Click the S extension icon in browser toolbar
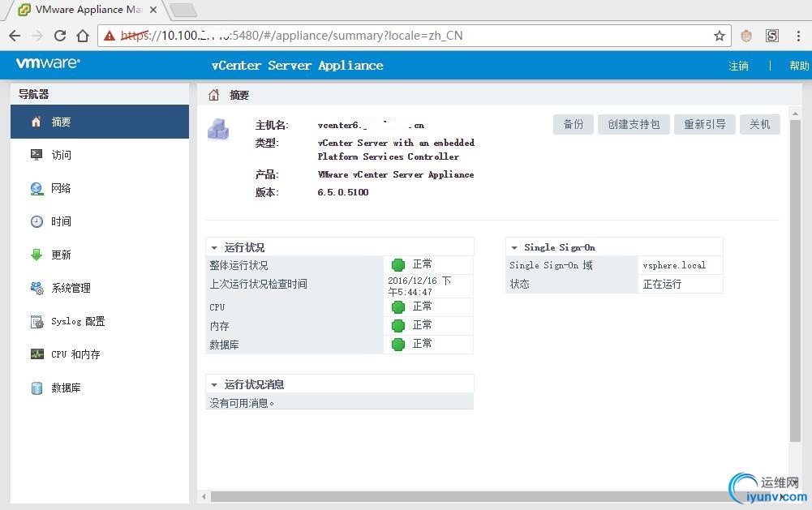The image size is (812, 510). pyautogui.click(x=772, y=35)
